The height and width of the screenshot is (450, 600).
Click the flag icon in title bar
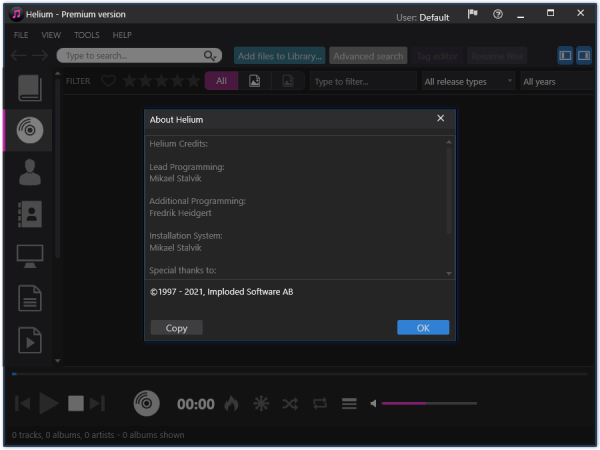coord(473,14)
